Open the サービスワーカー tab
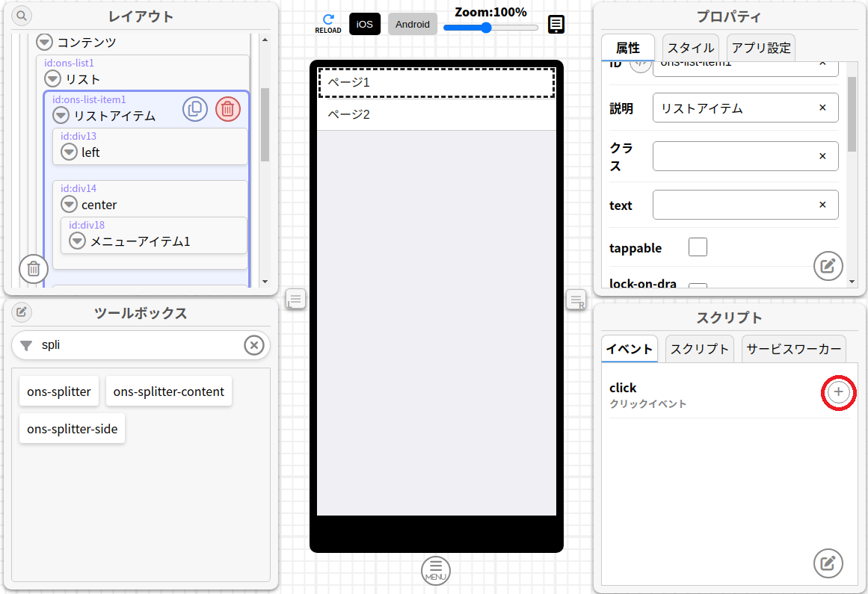 (793, 349)
